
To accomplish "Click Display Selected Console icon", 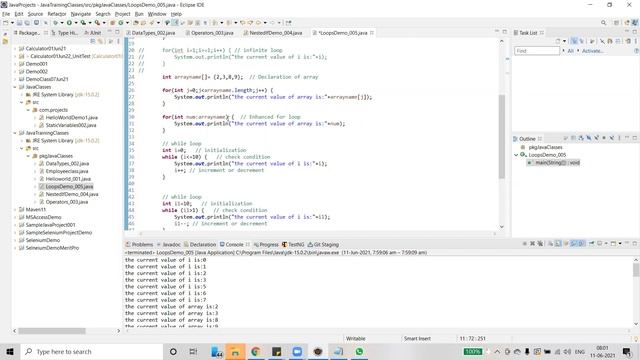I will point(600,244).
